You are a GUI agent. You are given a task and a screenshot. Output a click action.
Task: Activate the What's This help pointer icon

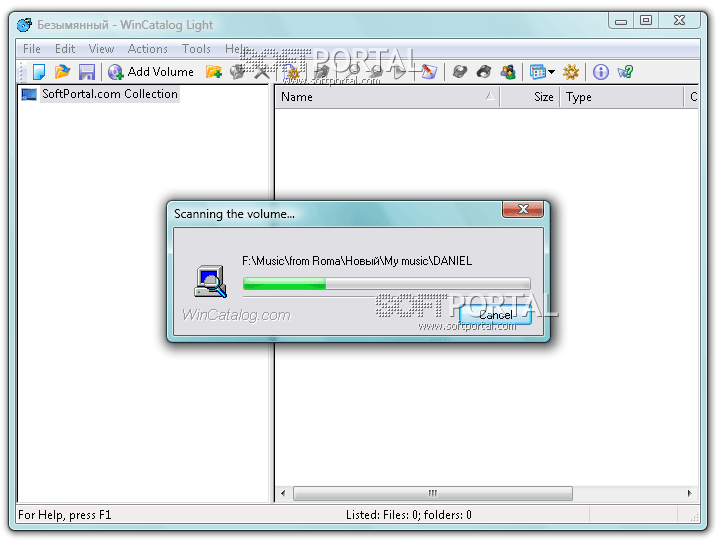pos(625,72)
